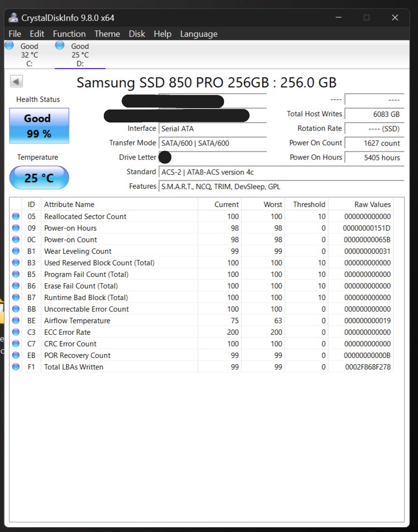Image resolution: width=418 pixels, height=532 pixels.
Task: Click status orb for Used Reserved Block Count
Action: (15, 262)
